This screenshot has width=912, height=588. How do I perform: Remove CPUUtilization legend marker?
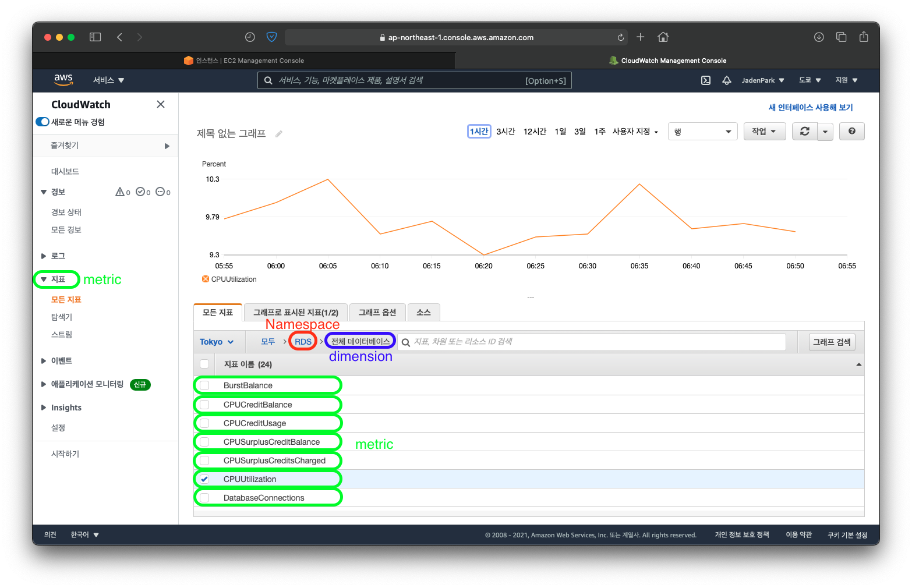point(206,279)
